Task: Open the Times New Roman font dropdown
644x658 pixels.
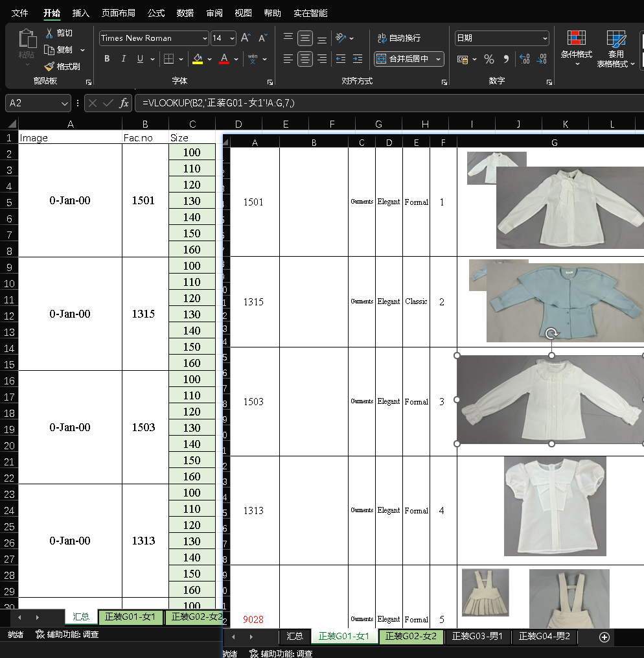Action: (205, 38)
